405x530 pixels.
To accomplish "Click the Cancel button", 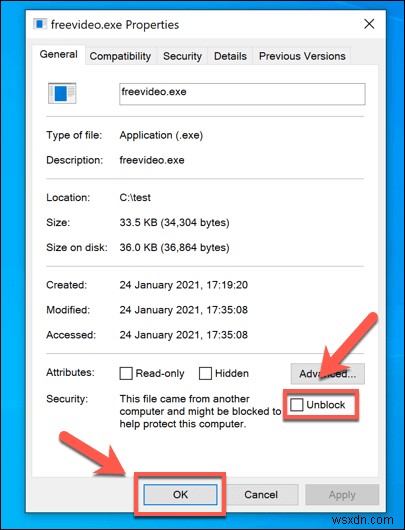I will tap(261, 495).
